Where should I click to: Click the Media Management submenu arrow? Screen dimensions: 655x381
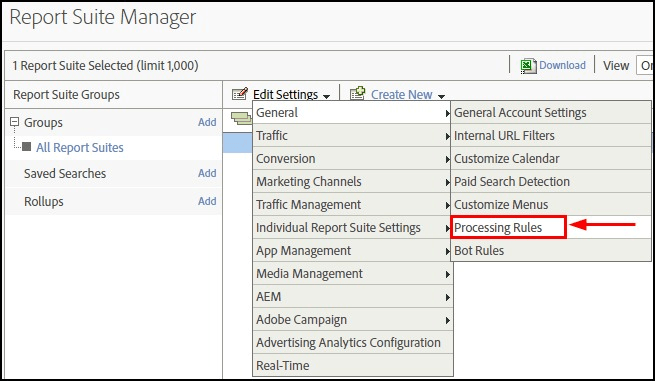(447, 274)
